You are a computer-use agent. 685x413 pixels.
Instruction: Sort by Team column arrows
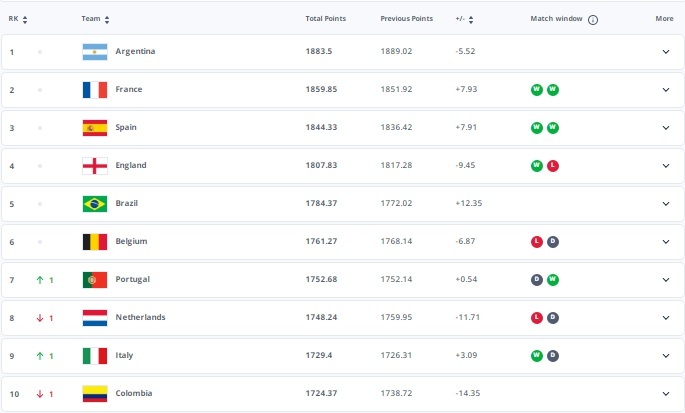coord(107,20)
